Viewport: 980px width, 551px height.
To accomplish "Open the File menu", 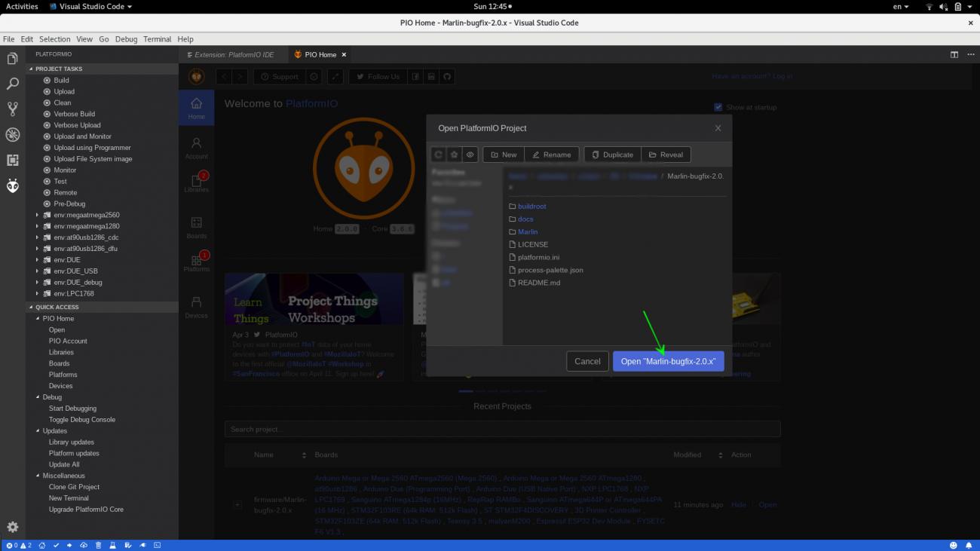I will pyautogui.click(x=9, y=39).
